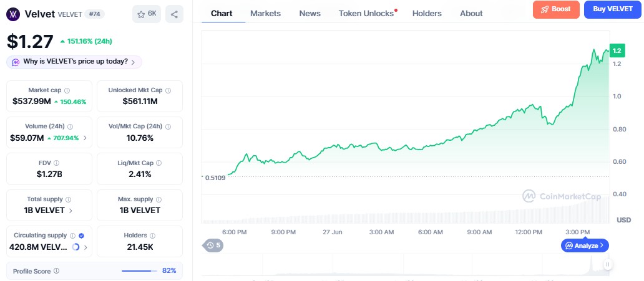Click the circulating supply progress ring
This screenshot has height=281, width=644.
click(x=76, y=247)
